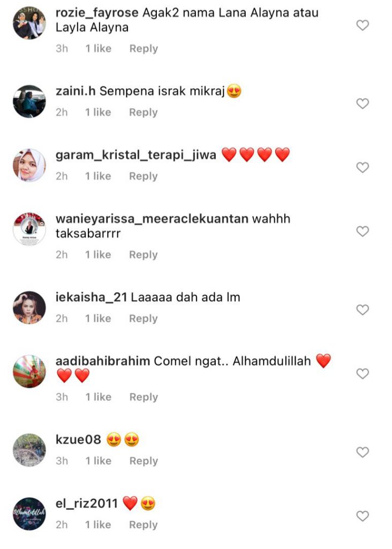This screenshot has width=392, height=549.
Task: Open rozie_fayrose profile picture
Action: pyautogui.click(x=29, y=23)
